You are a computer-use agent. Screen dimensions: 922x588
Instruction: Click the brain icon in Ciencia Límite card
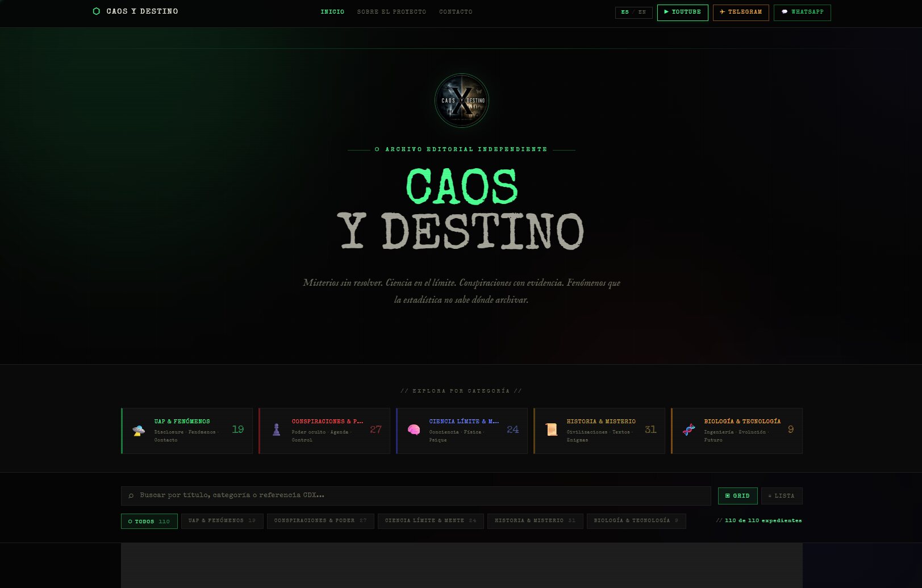pyautogui.click(x=414, y=430)
